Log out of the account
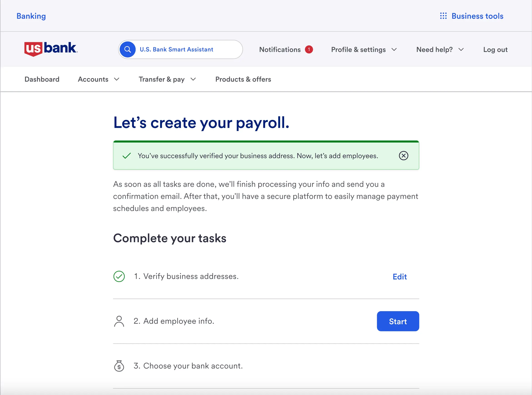This screenshot has width=532, height=395. pyautogui.click(x=495, y=49)
